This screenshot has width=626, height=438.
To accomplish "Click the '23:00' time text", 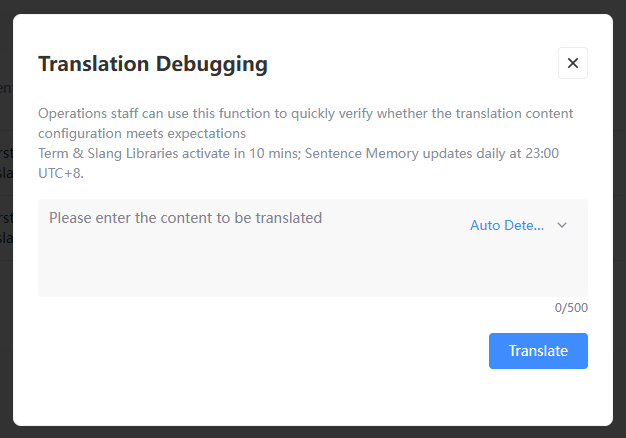I will pos(542,153).
